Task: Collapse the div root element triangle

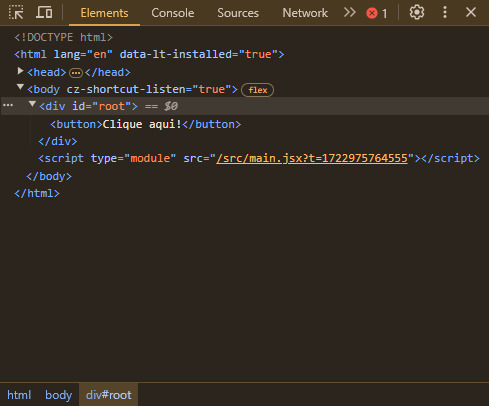Action: pos(32,104)
